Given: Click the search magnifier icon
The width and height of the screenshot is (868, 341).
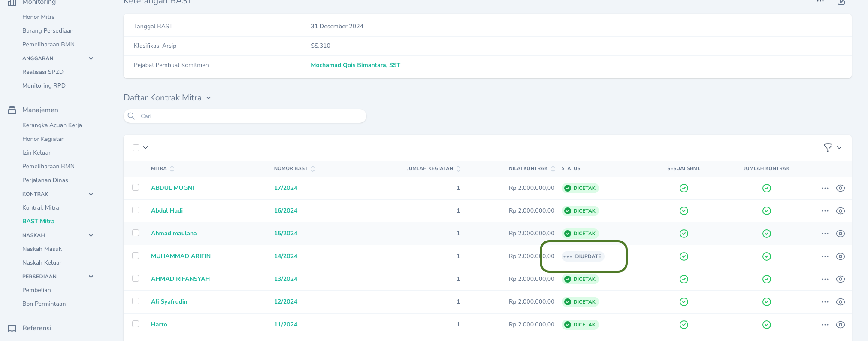Looking at the screenshot, I should click(132, 116).
